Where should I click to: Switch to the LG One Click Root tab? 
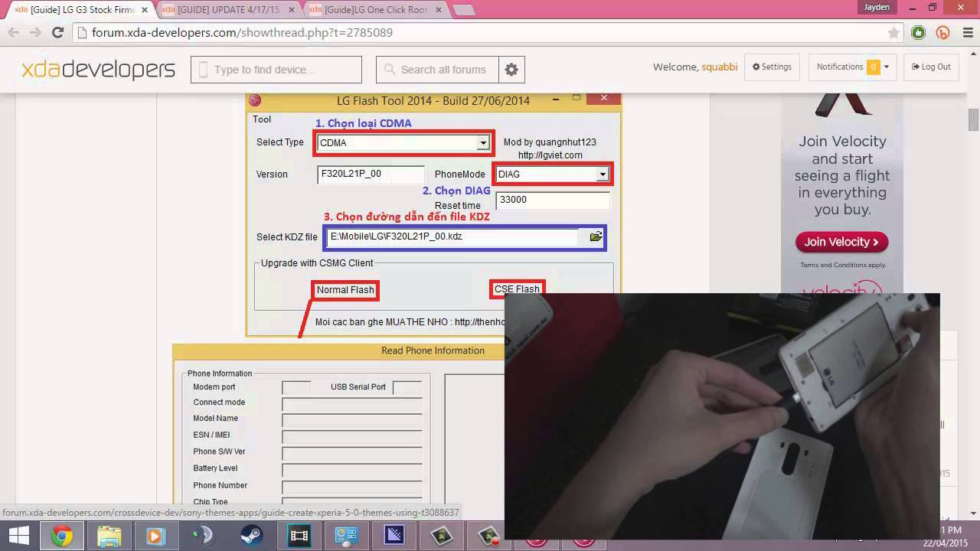(374, 10)
